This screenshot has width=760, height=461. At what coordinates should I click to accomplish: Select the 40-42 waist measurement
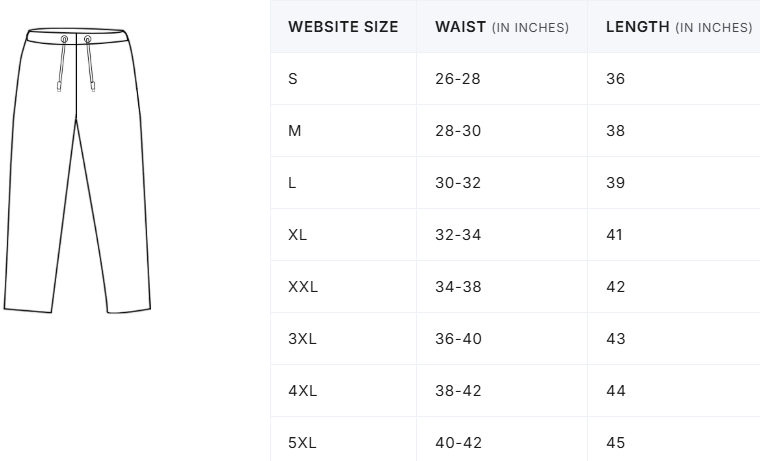coord(458,443)
